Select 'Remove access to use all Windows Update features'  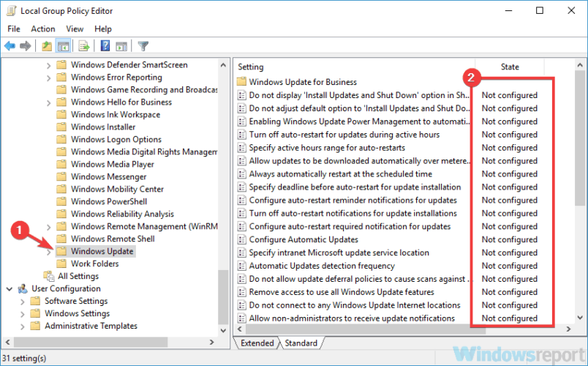[342, 292]
